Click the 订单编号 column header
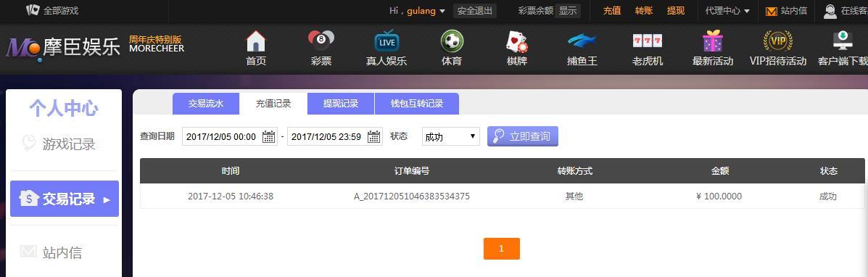Screen dimensions: 868x277 [x=411, y=171]
